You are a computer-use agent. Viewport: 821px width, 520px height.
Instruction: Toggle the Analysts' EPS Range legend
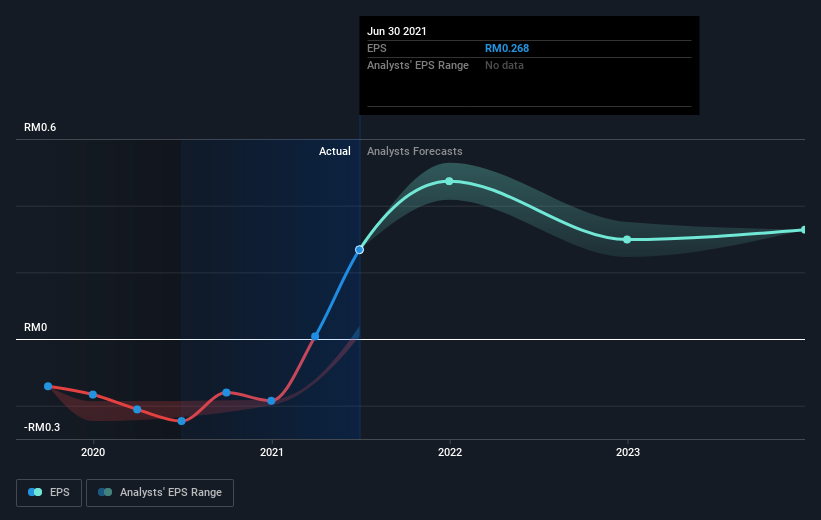coord(160,493)
